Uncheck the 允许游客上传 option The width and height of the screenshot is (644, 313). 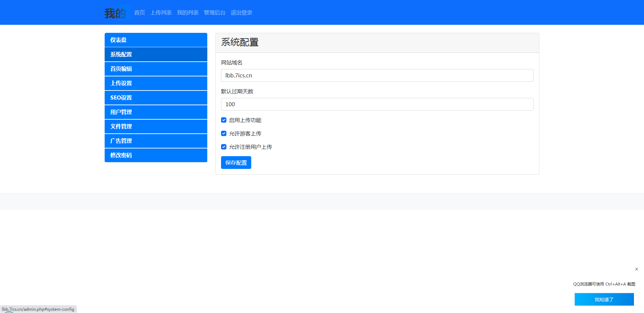[224, 133]
